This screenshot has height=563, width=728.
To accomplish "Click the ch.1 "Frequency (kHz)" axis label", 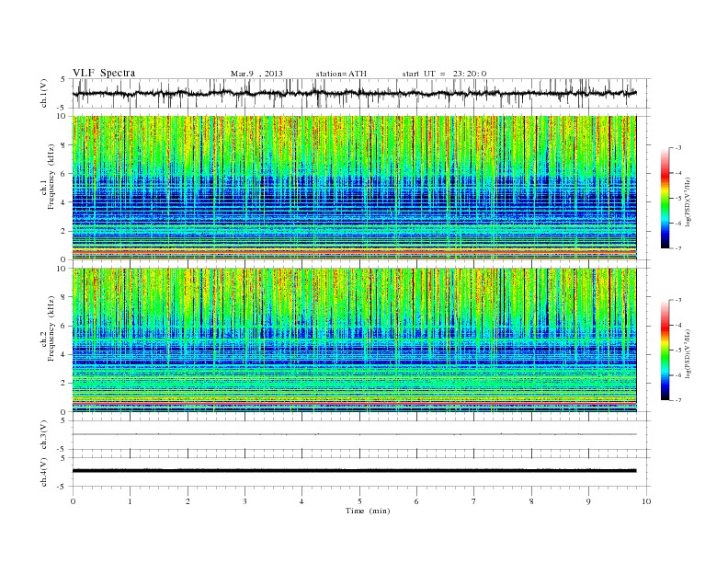I will click(x=51, y=177).
